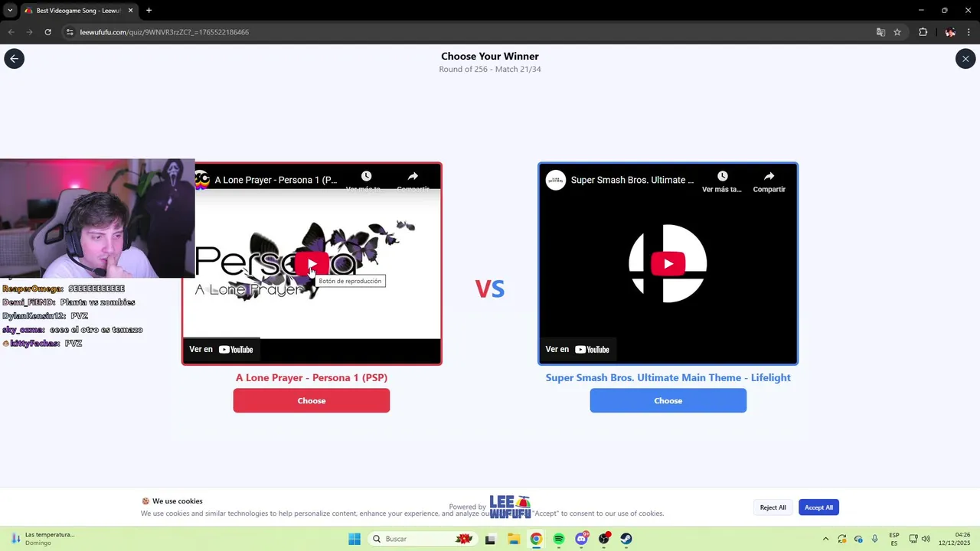This screenshot has height=551, width=980.
Task: Open the tab search dropdown
Action: point(9,10)
